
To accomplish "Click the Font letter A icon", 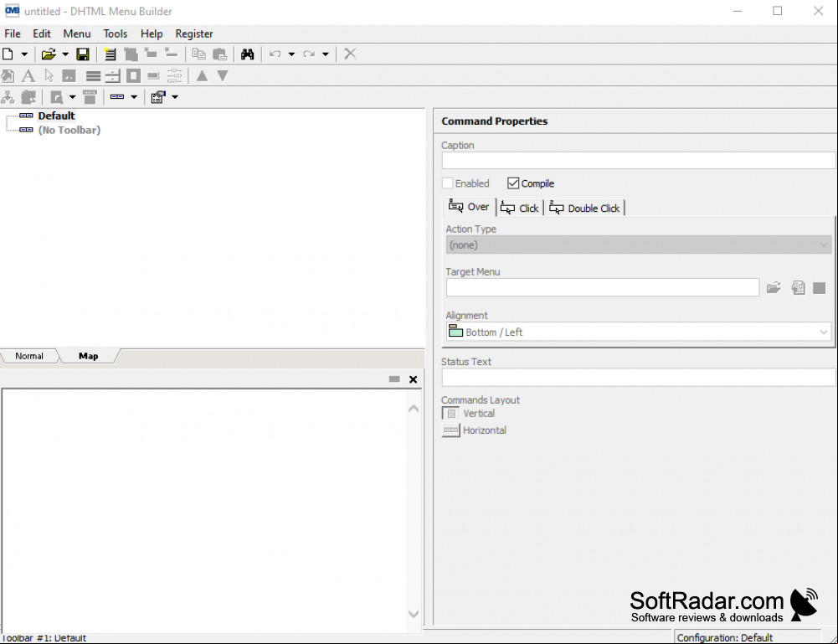I will pos(28,76).
